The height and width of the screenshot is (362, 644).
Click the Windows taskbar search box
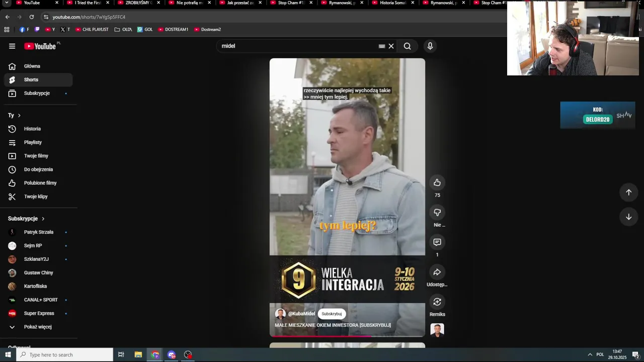(64, 354)
